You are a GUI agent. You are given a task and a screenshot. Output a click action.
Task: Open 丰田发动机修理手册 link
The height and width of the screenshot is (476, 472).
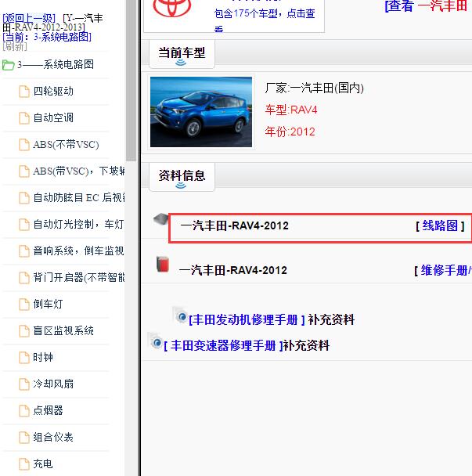coord(247,320)
